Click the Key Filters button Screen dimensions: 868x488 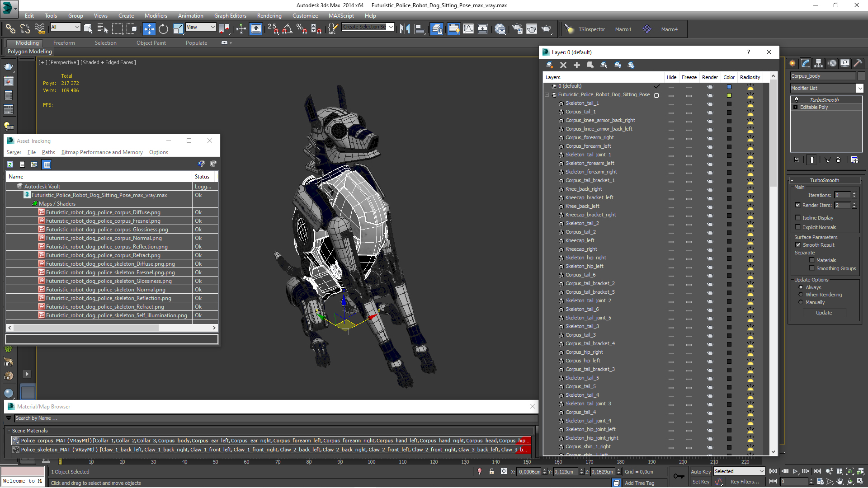tap(745, 482)
